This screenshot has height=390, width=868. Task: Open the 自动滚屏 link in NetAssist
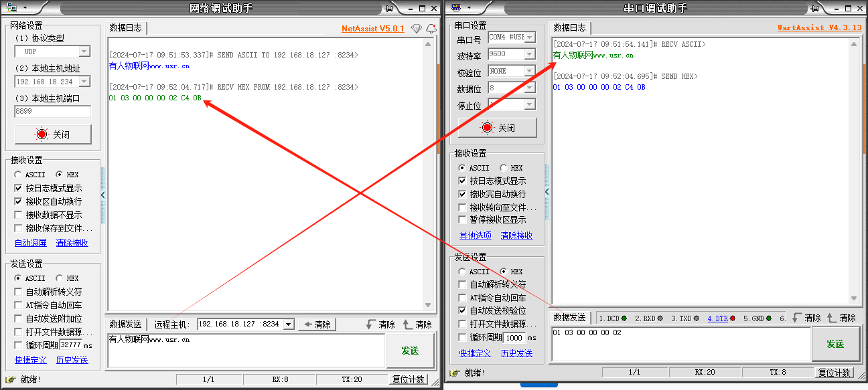[31, 243]
